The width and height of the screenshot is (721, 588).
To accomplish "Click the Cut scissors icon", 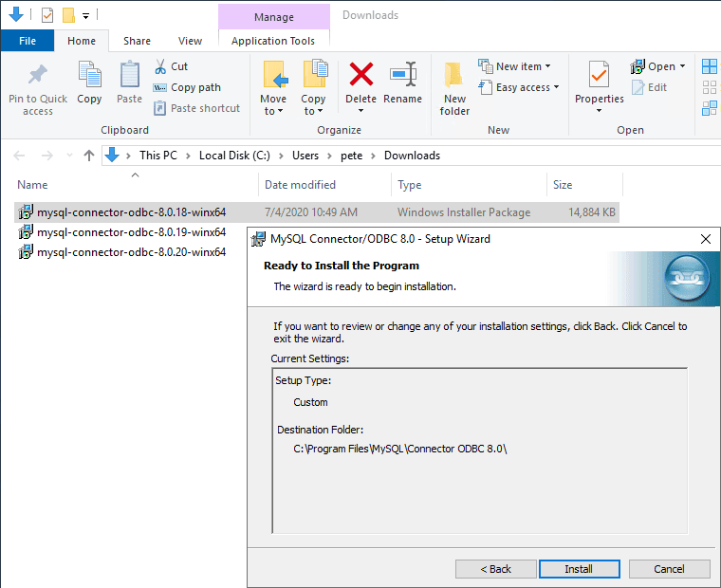I will 160,66.
